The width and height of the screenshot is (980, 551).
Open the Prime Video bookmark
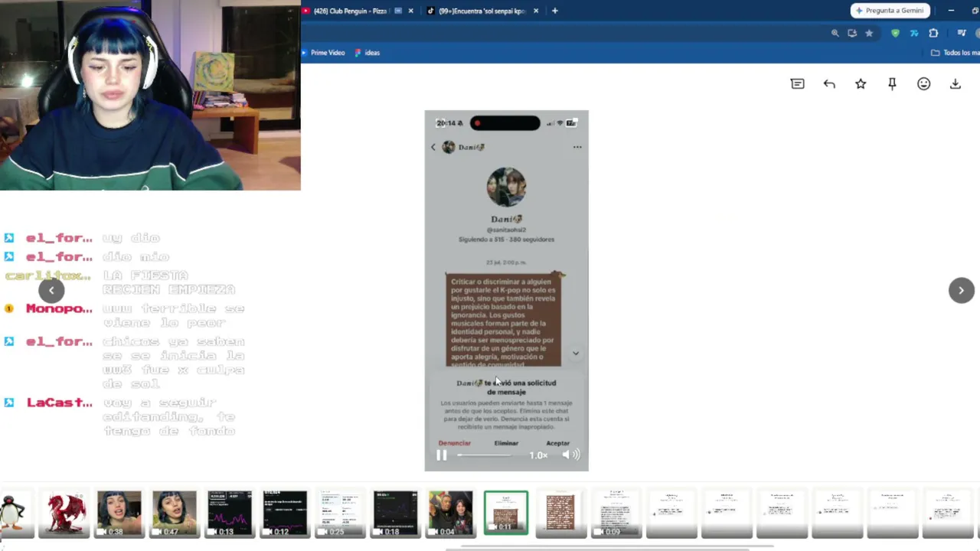(323, 53)
